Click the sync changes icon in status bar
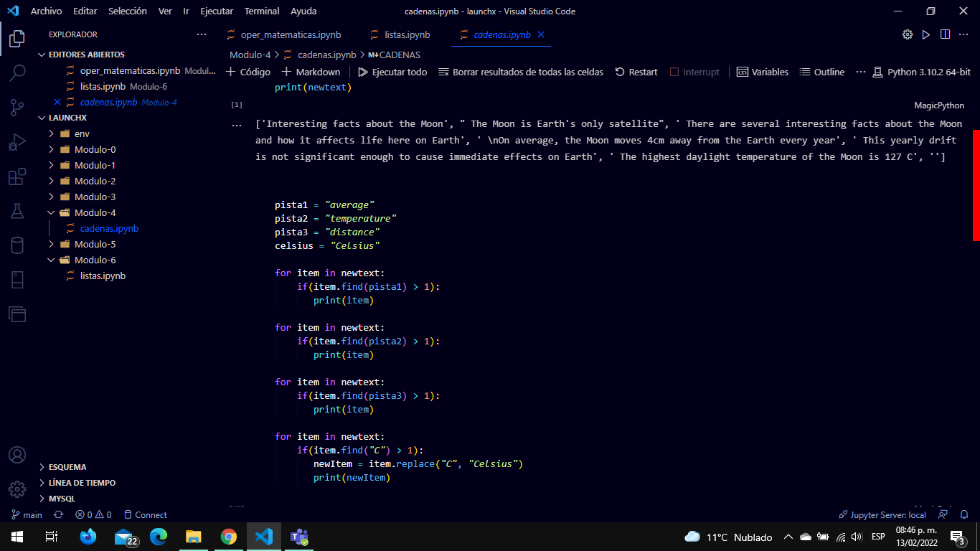 59,514
